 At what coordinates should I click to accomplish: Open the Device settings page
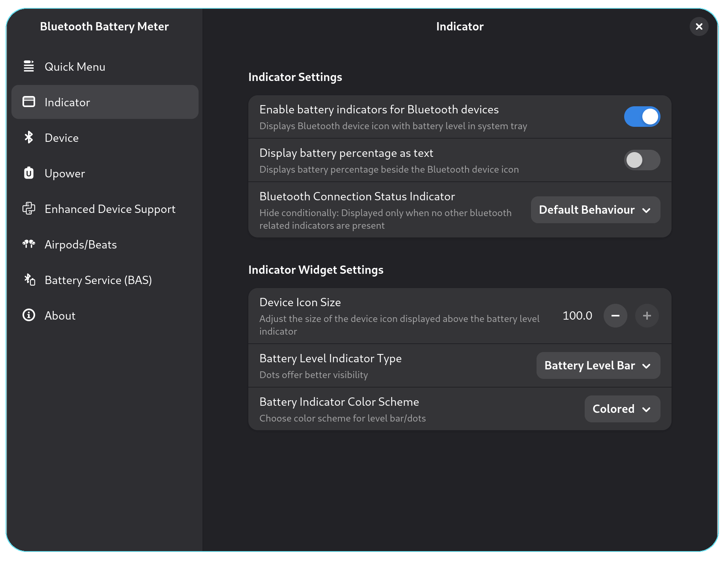[105, 137]
